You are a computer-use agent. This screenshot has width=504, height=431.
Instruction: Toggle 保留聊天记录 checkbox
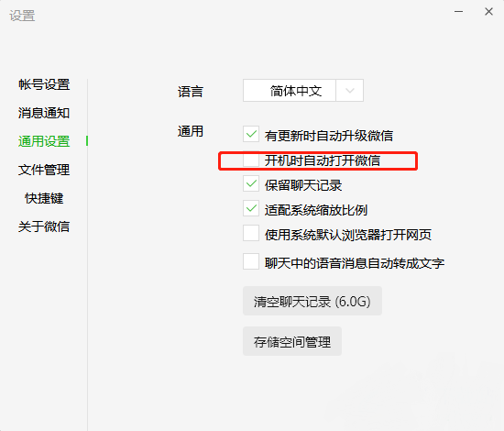251,184
